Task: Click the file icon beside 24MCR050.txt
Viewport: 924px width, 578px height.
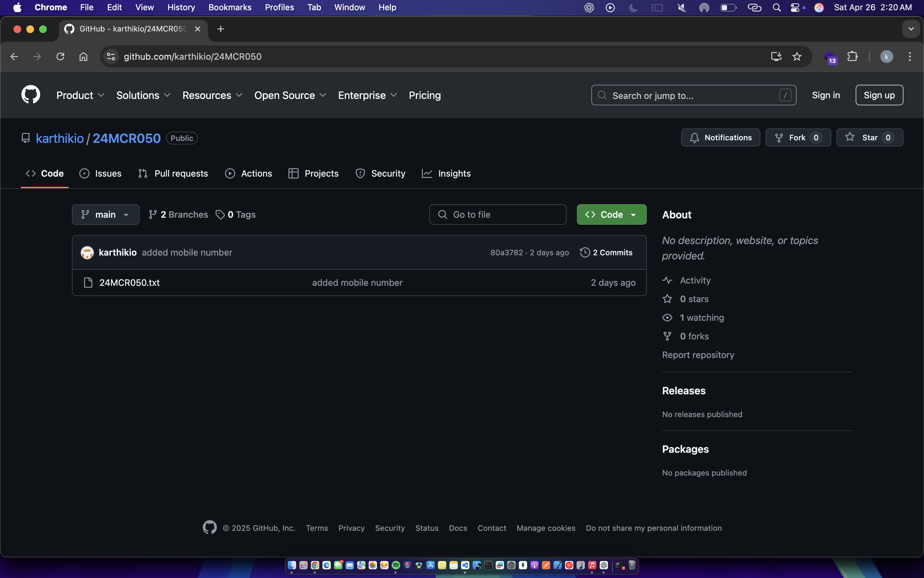Action: [x=88, y=283]
